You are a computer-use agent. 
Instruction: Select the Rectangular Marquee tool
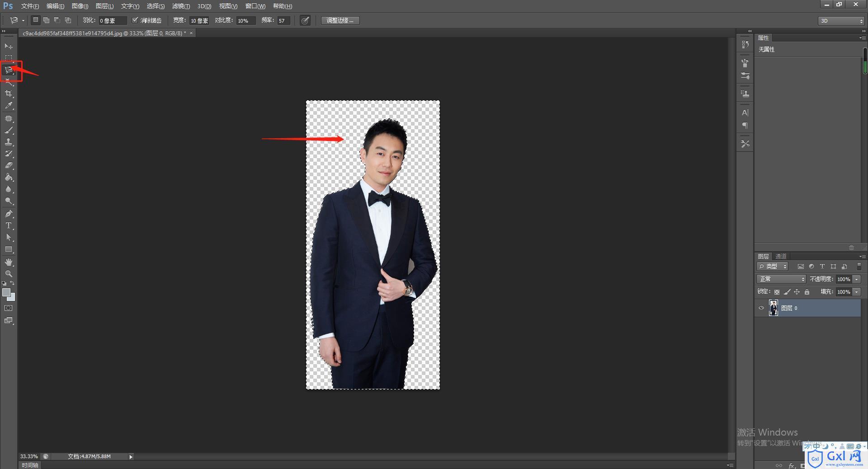tap(9, 58)
